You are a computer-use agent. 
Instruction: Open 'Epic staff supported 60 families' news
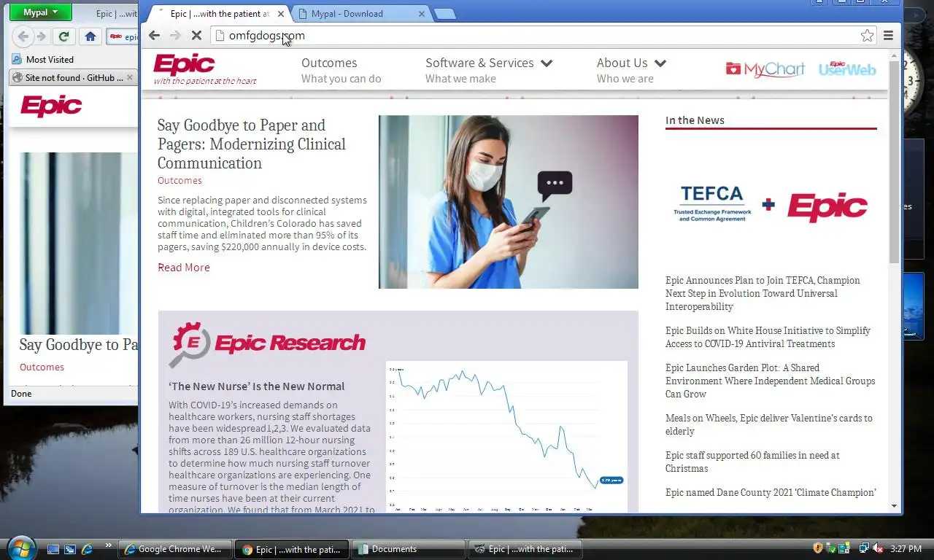[752, 462]
